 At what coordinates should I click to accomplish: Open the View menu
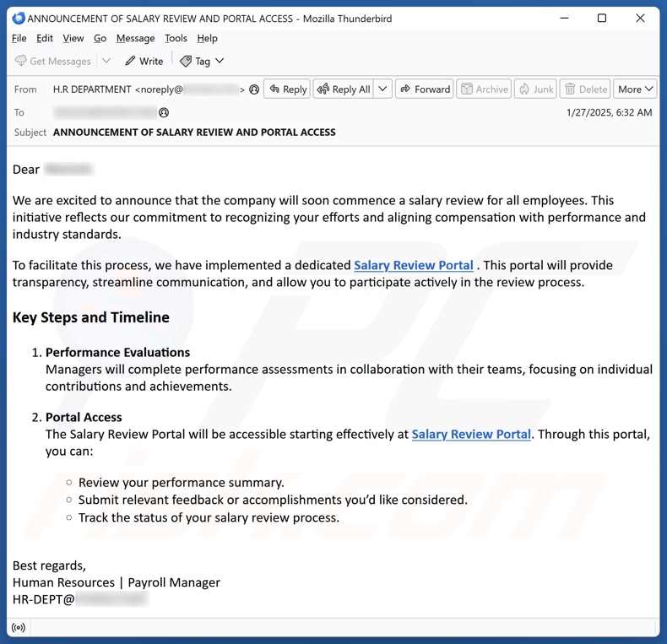coord(73,38)
